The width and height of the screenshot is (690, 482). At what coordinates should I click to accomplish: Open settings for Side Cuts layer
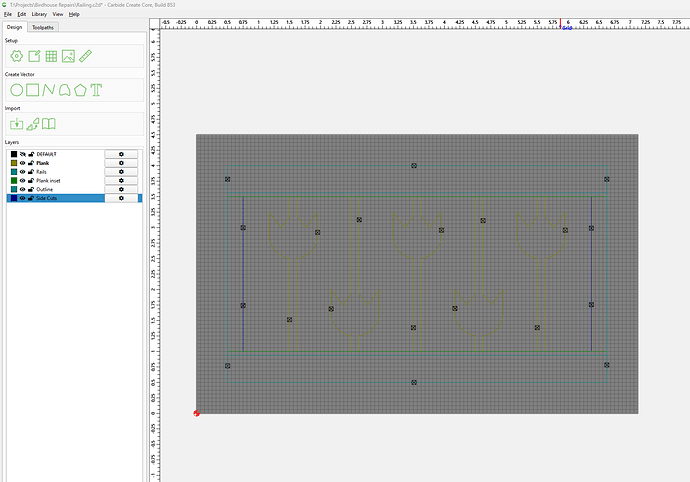click(121, 198)
